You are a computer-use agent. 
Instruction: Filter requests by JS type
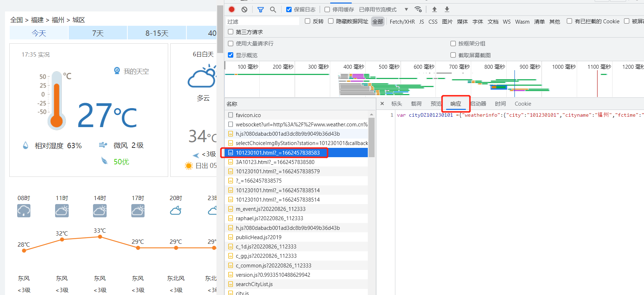(421, 22)
